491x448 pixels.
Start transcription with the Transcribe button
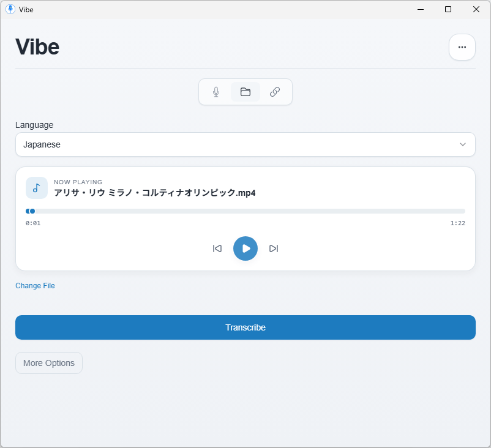coord(245,327)
